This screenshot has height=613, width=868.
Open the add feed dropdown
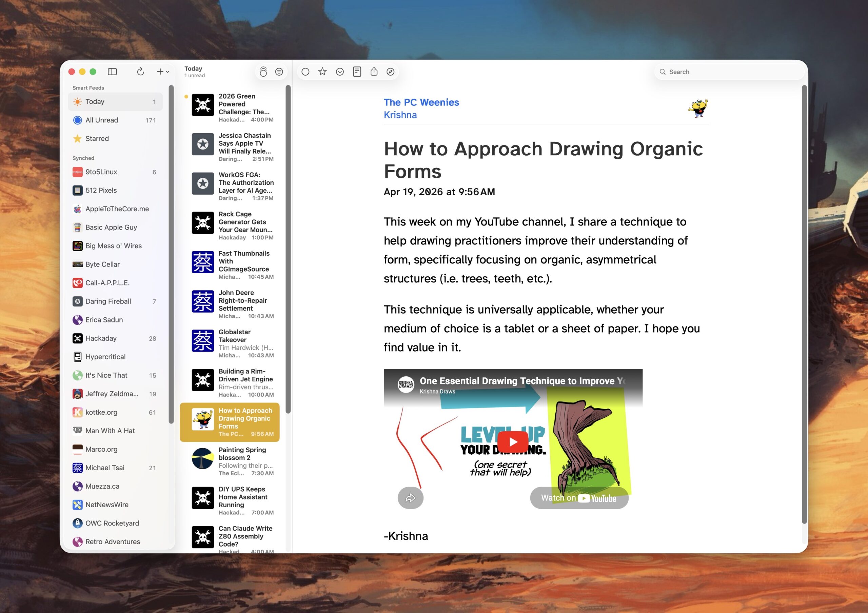click(163, 72)
